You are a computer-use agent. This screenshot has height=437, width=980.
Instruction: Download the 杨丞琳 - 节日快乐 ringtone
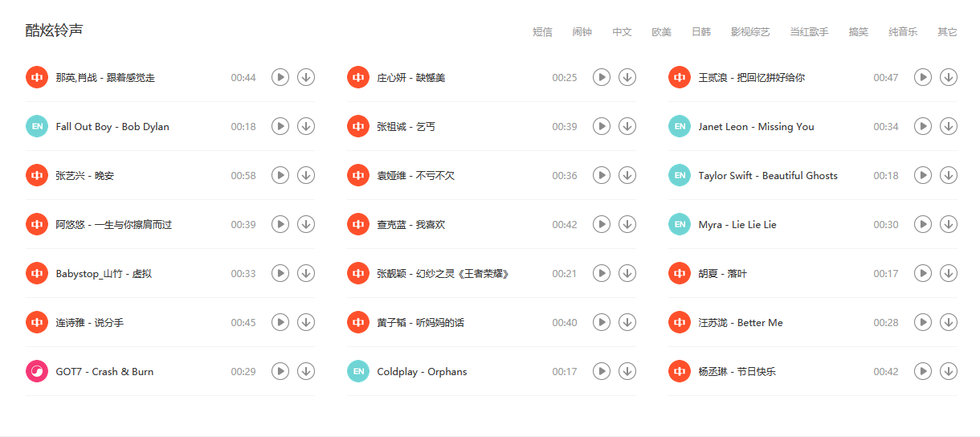[x=949, y=371]
